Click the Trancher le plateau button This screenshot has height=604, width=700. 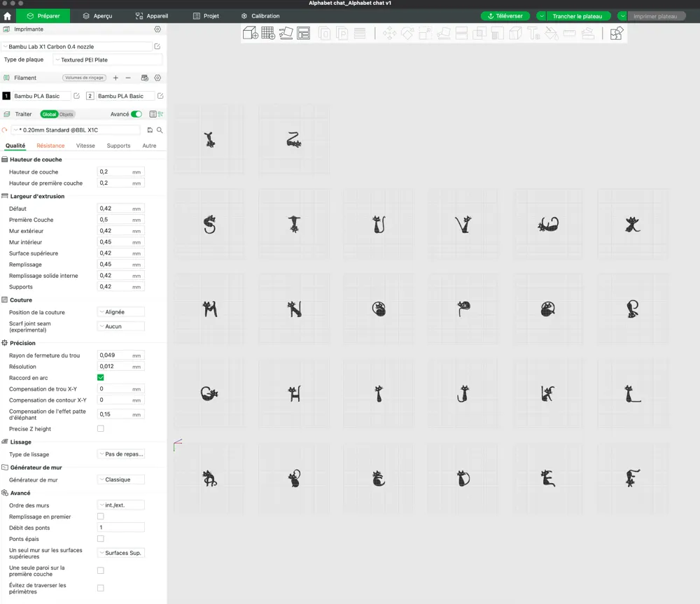click(577, 16)
